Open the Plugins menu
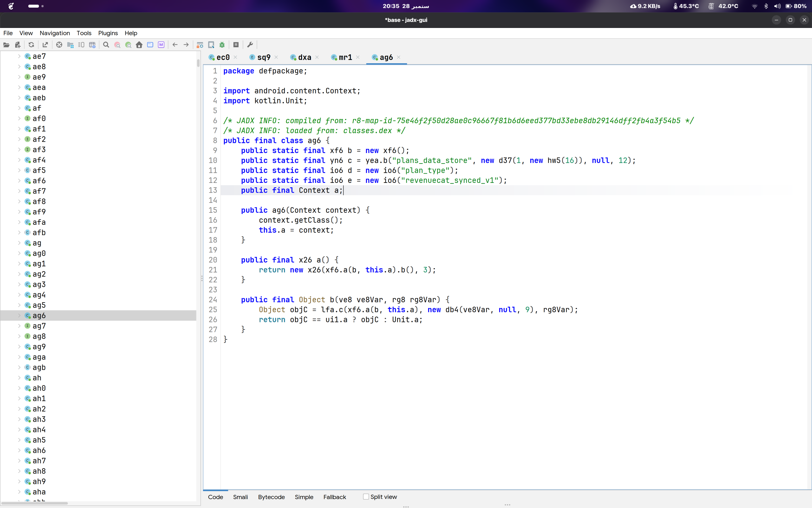This screenshot has width=812, height=508. click(108, 33)
